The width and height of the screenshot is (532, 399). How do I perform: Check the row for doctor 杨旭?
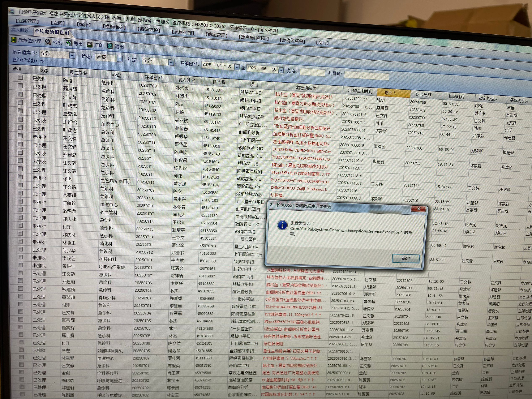[x=20, y=177]
